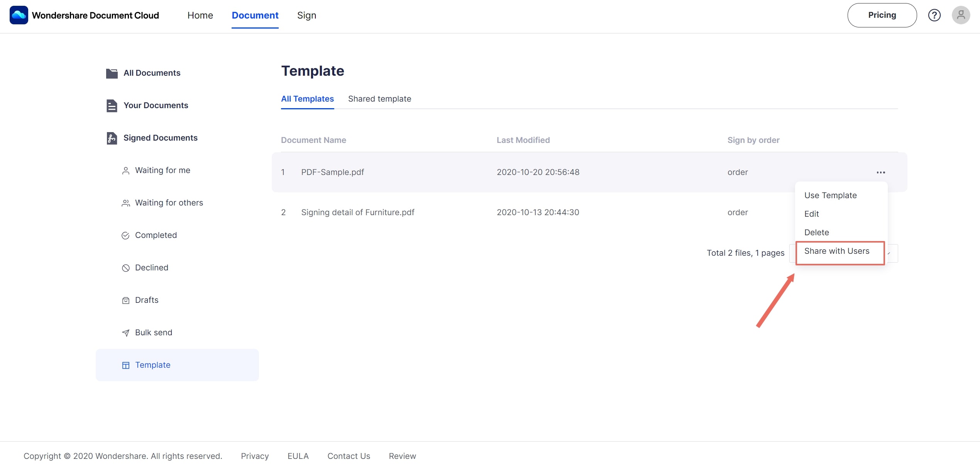This screenshot has height=467, width=980.
Task: Click the Template page heading
Action: coord(312,71)
